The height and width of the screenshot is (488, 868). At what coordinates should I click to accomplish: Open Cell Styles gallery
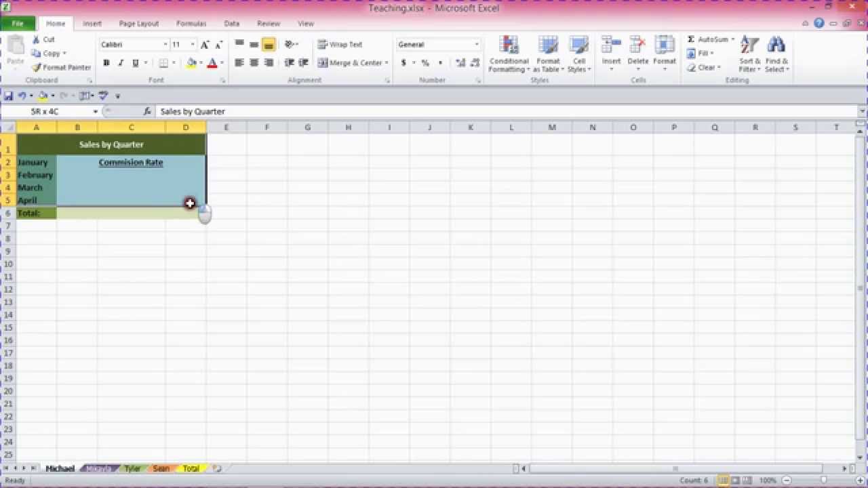579,54
